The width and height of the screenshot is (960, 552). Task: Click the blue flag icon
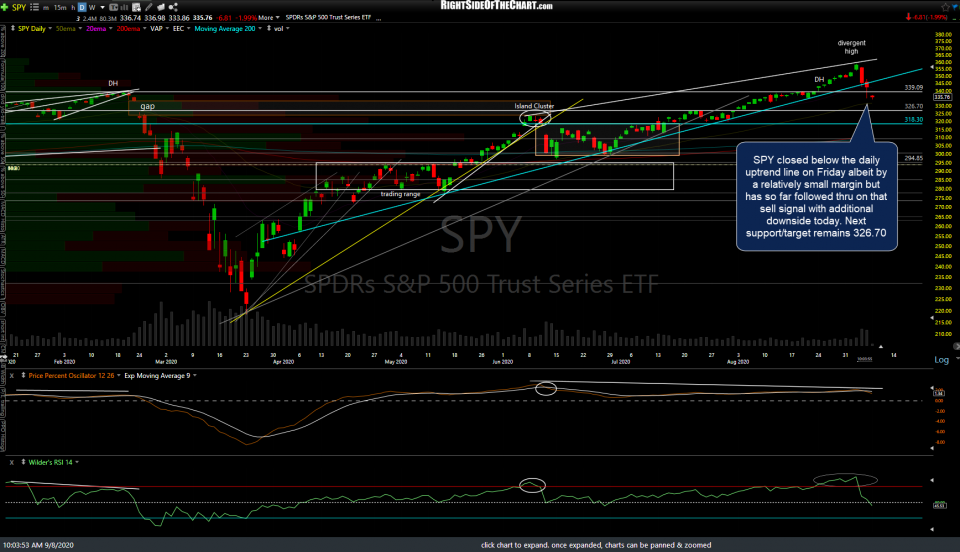point(954,7)
